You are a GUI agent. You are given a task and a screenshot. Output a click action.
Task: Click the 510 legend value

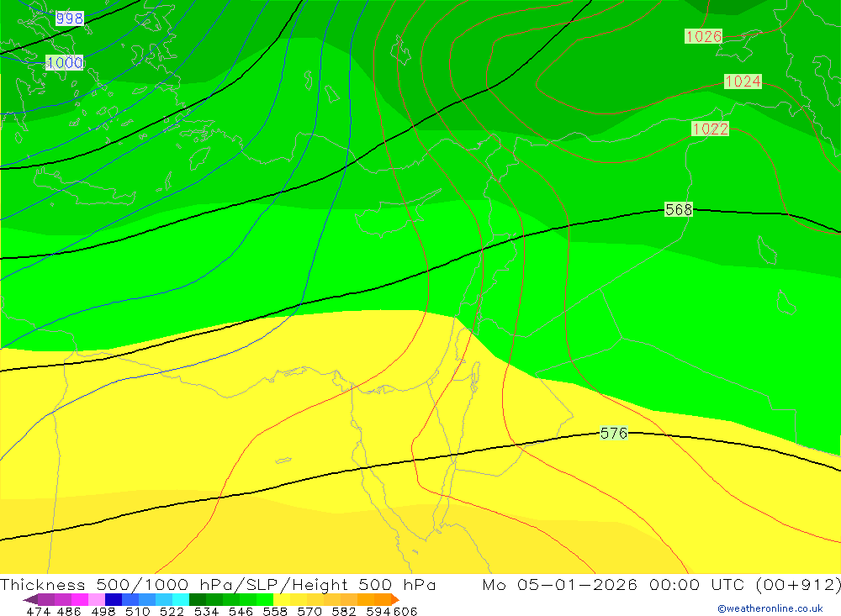coord(137,611)
